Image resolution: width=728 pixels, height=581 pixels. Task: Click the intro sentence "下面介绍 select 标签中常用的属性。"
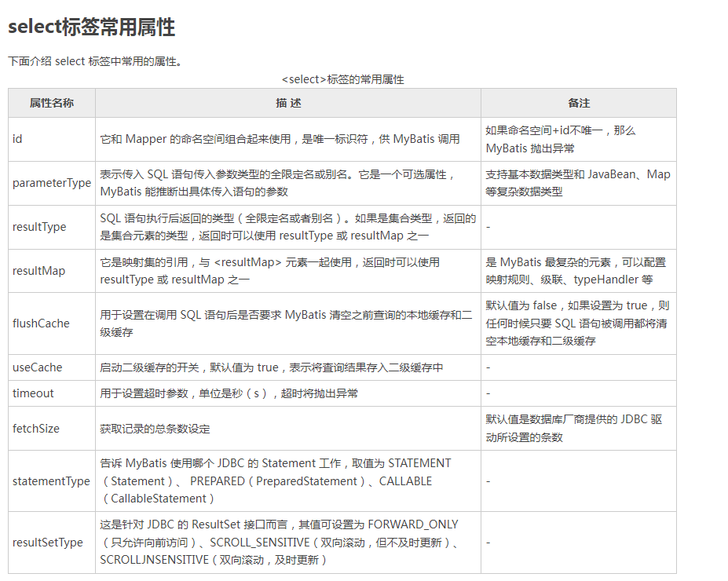(95, 61)
